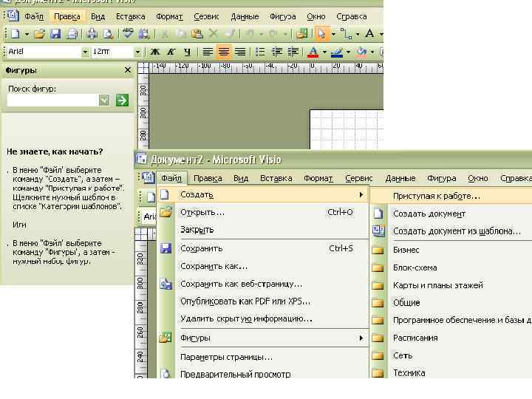Click the New document icon in the background window toolbar
The image size is (532, 399).
point(16,33)
